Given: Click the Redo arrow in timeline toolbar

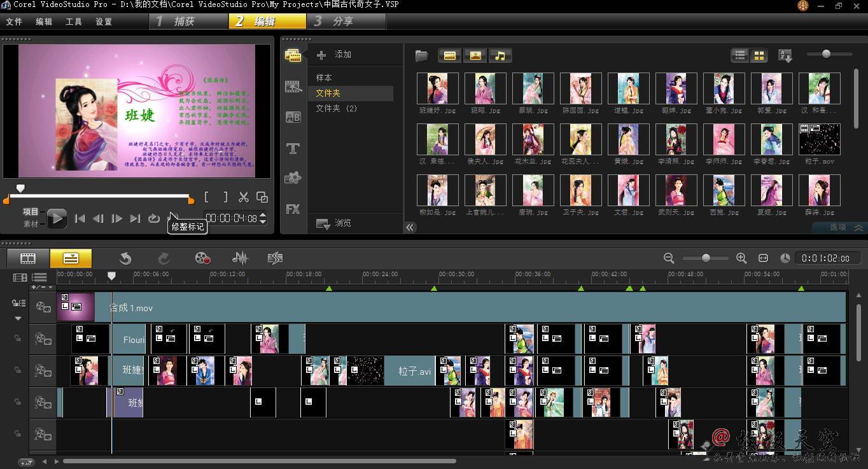Looking at the screenshot, I should 164,258.
